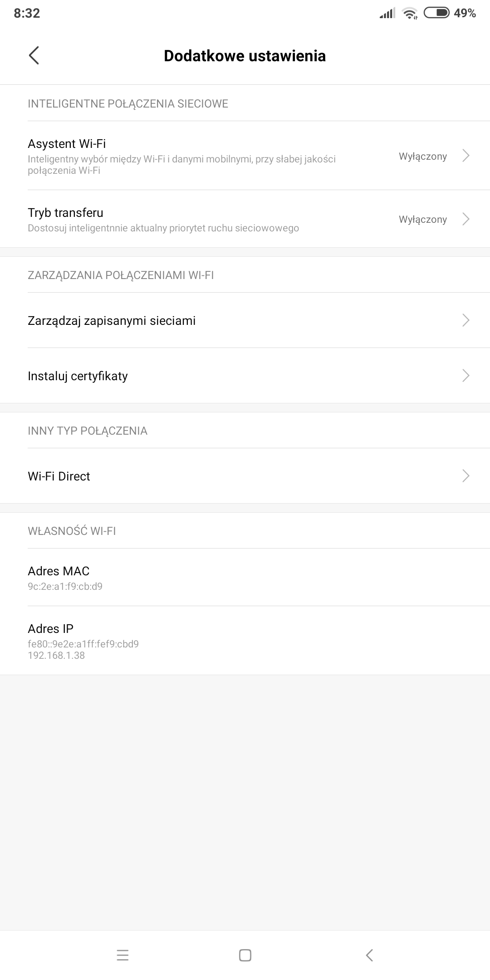
Task: Open Wi-Fi Direct chevron arrow
Action: coord(465,476)
